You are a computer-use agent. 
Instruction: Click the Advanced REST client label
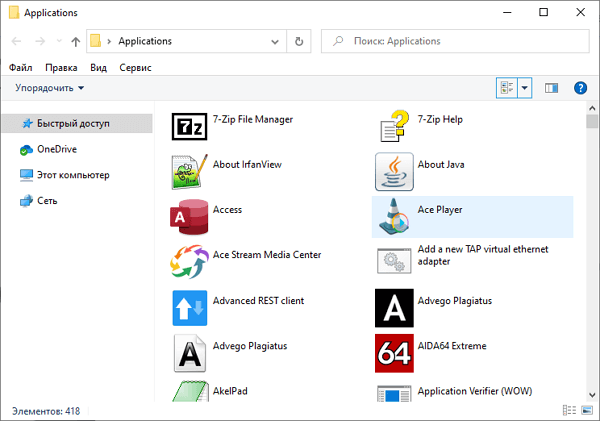[x=258, y=301]
